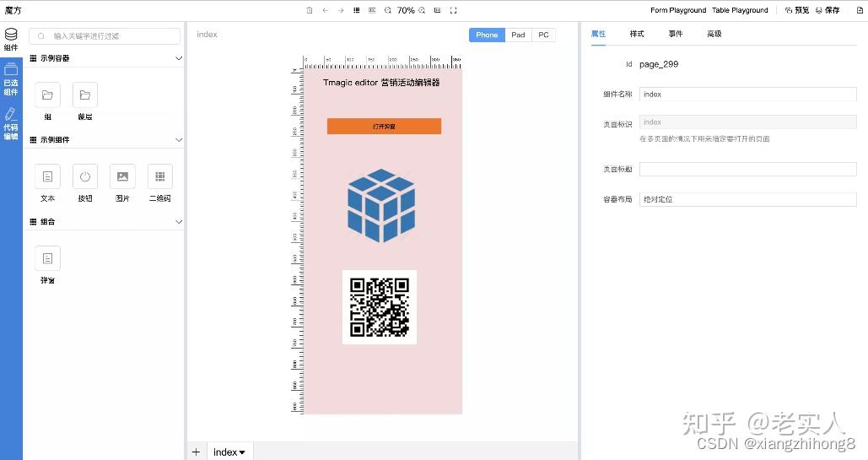Click the orange 打开弹窗 button on canvas
Screen dimensions: 868x460
click(384, 127)
